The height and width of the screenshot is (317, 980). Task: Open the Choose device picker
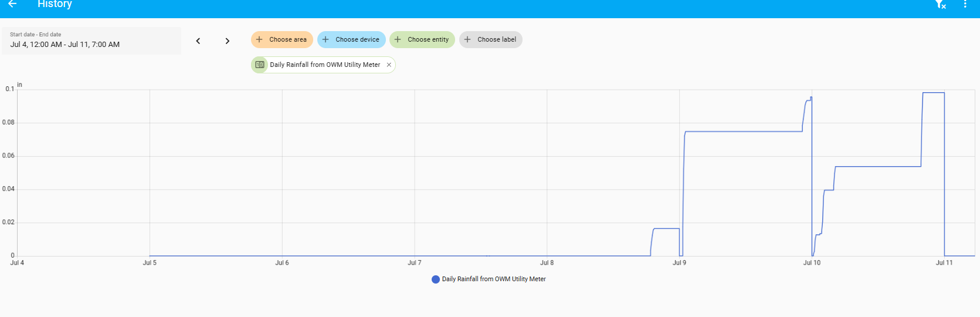coord(351,39)
